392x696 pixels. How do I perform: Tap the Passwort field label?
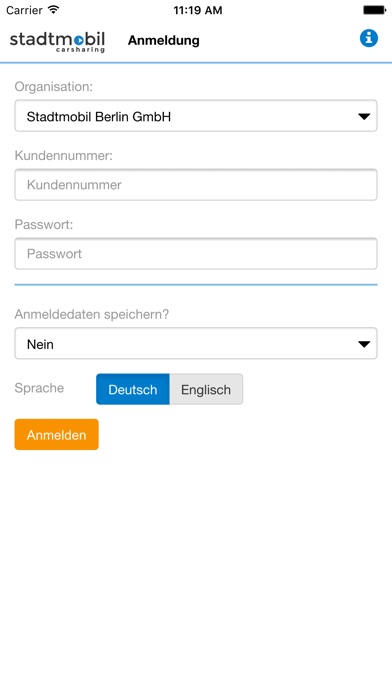44,225
